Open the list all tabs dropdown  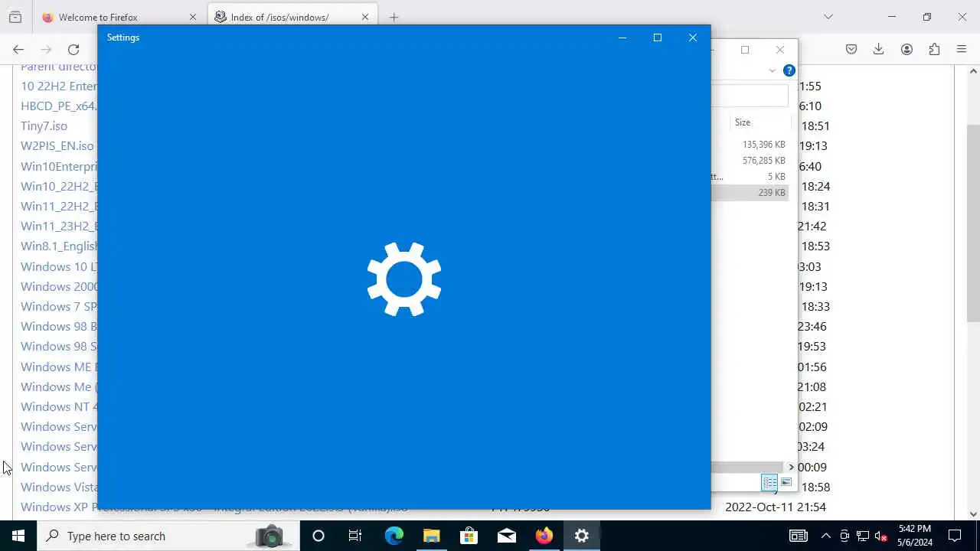pyautogui.click(x=828, y=17)
